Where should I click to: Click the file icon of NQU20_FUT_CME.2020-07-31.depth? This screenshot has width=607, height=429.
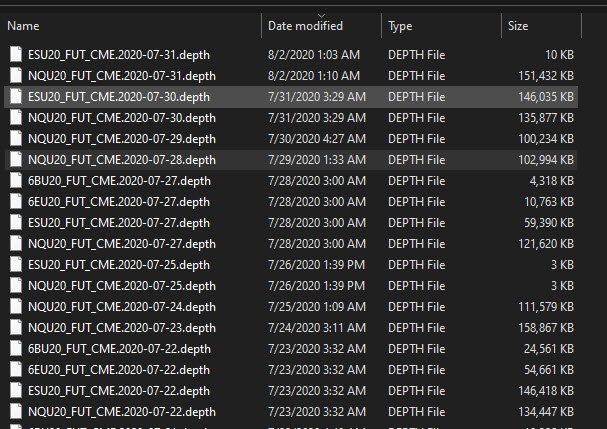[x=15, y=75]
